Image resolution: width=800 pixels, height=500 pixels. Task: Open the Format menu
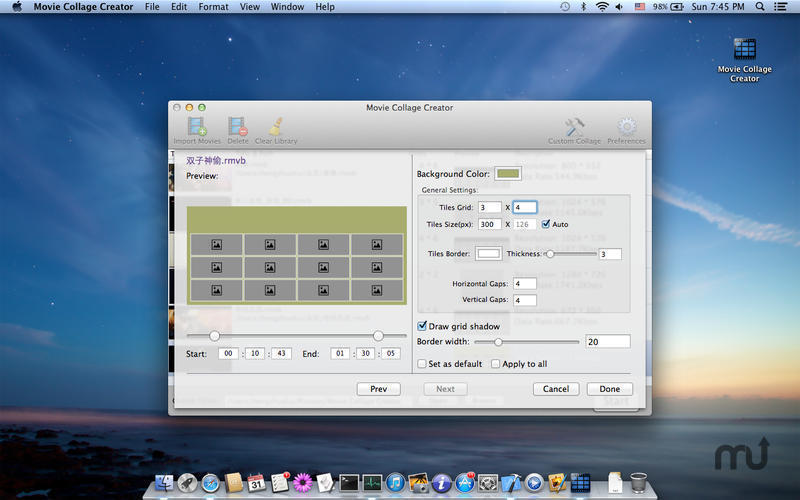coord(213,7)
